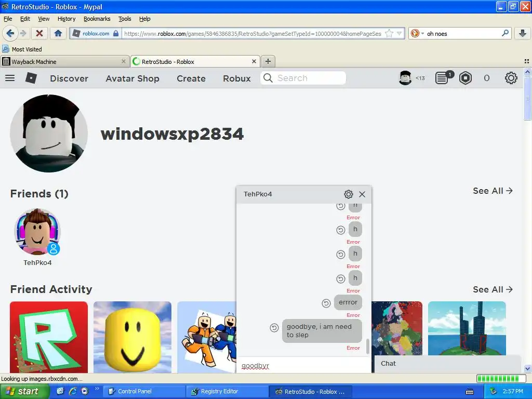532x399 pixels.
Task: Open the yellow smiley head game thumbnail
Action: click(132, 337)
